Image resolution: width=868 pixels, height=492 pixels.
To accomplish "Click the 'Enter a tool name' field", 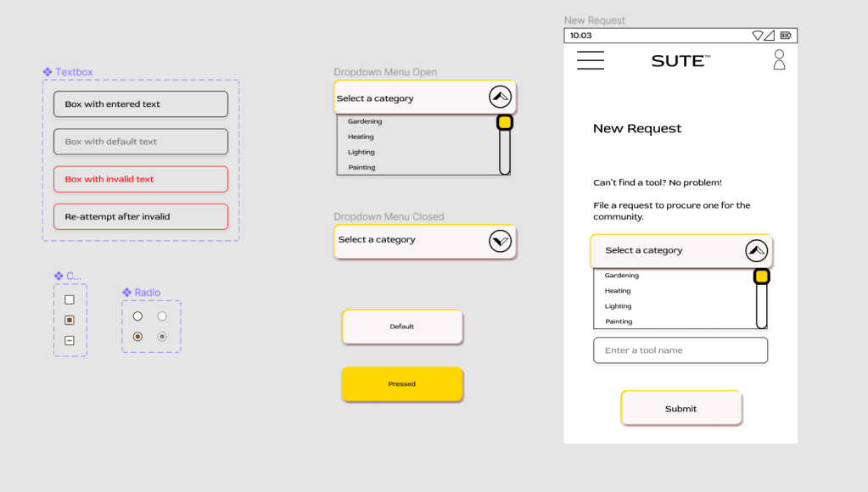I will [680, 350].
